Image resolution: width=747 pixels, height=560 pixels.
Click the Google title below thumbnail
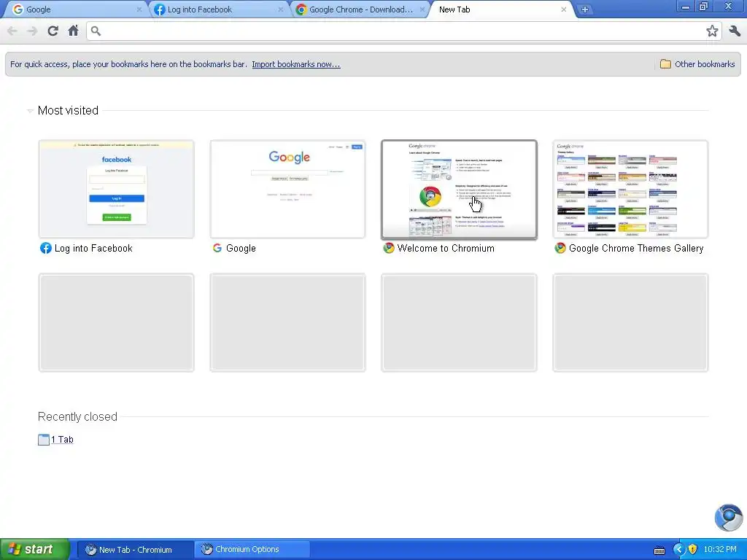pyautogui.click(x=241, y=248)
